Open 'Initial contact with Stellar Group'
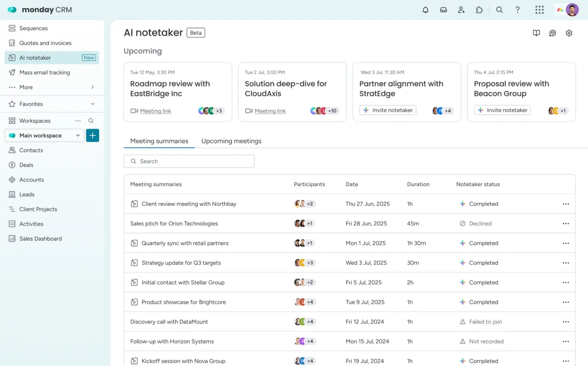 (183, 282)
